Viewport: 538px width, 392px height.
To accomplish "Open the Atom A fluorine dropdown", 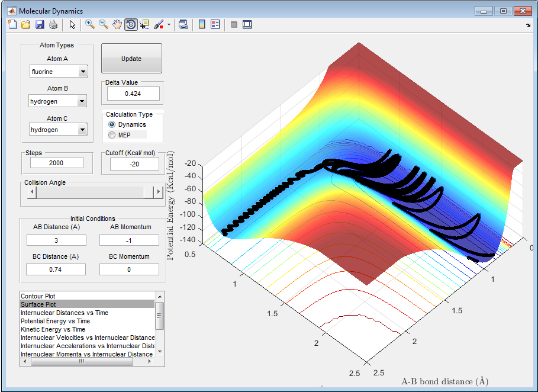I will tap(82, 72).
